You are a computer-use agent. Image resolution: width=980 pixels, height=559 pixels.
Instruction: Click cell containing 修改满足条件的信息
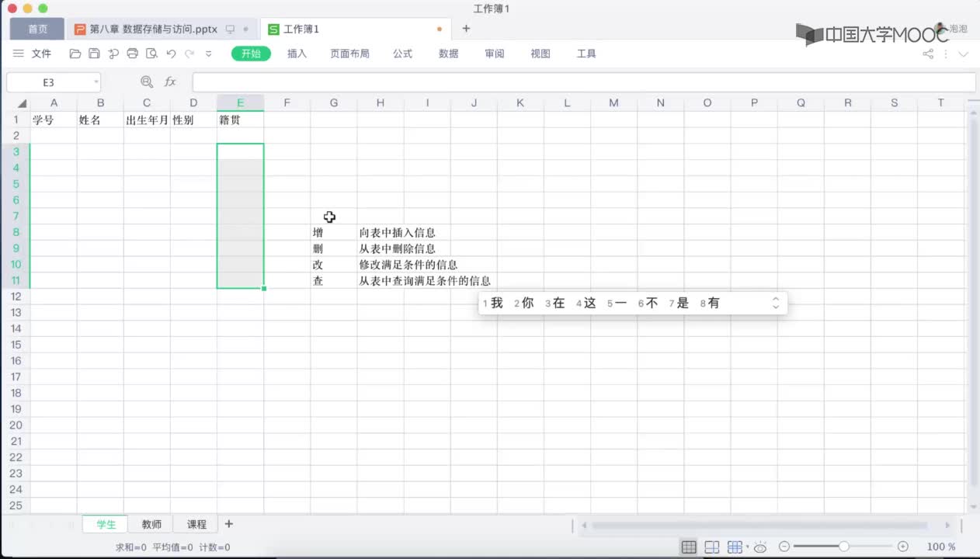[x=408, y=265]
